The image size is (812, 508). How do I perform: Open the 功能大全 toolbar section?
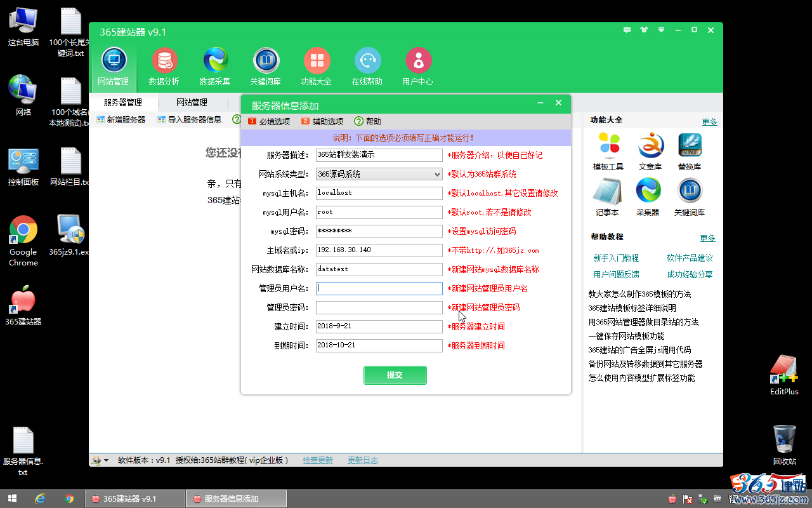(x=317, y=67)
